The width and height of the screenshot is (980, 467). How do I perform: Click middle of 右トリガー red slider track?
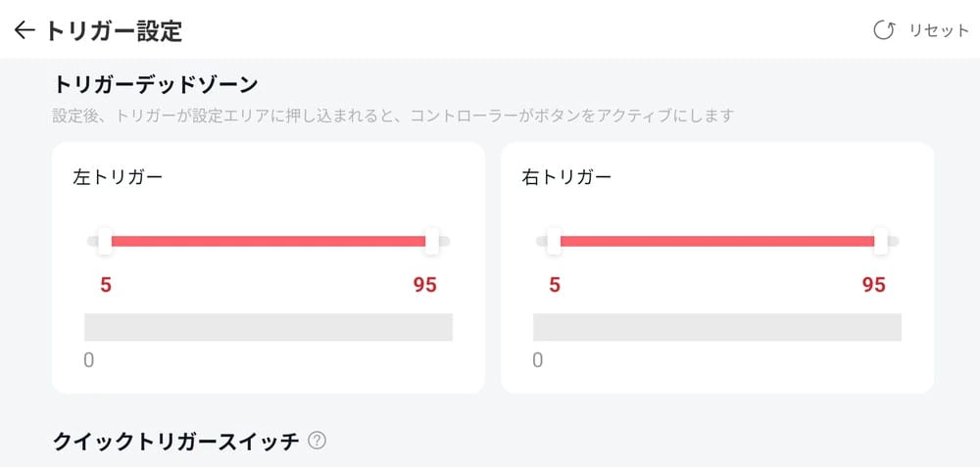716,241
